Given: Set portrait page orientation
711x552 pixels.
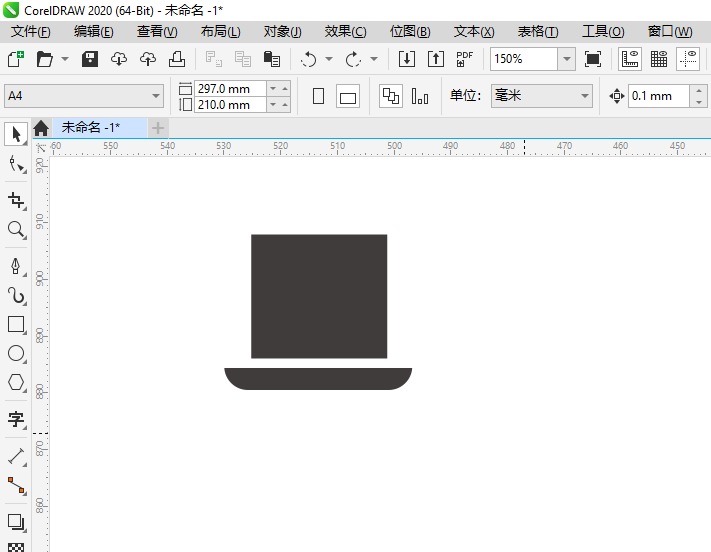Looking at the screenshot, I should click(x=318, y=96).
